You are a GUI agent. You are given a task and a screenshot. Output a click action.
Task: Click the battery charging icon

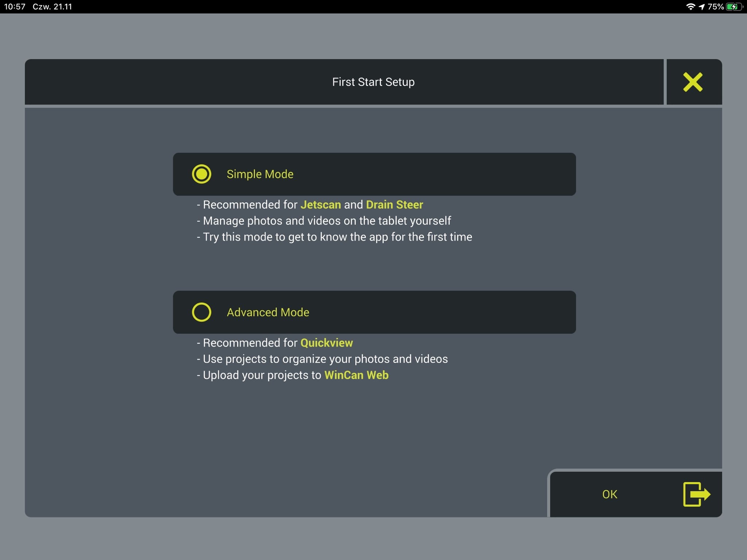click(x=734, y=7)
